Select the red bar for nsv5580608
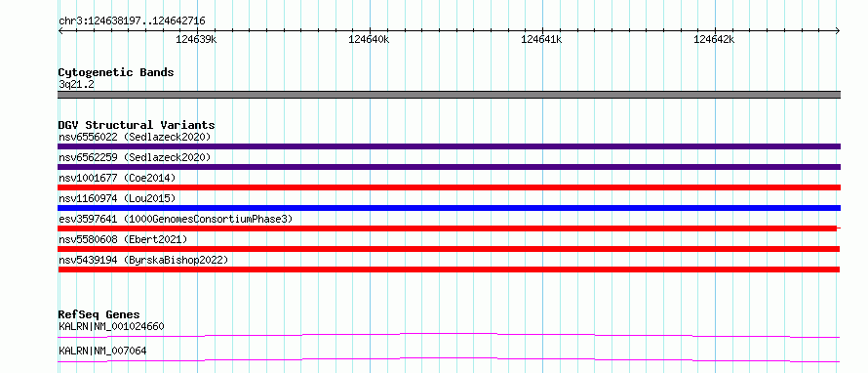 coord(449,249)
